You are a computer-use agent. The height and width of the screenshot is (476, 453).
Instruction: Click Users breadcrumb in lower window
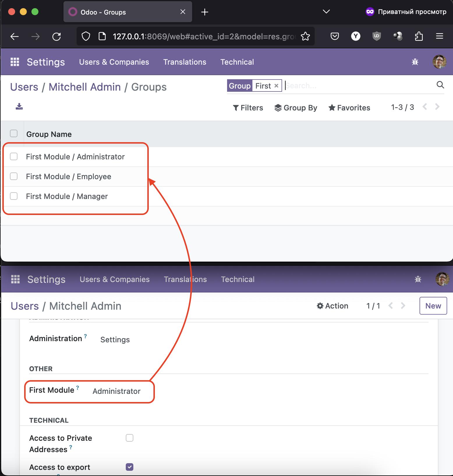25,306
